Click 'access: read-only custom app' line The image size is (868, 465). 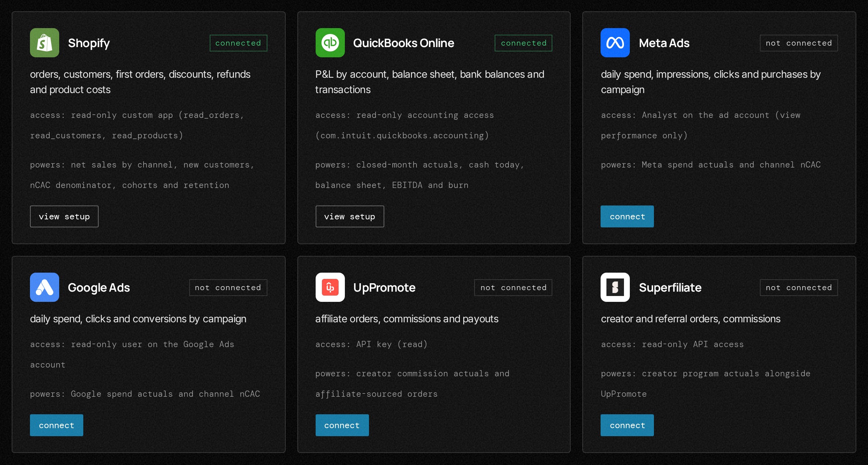(x=137, y=125)
